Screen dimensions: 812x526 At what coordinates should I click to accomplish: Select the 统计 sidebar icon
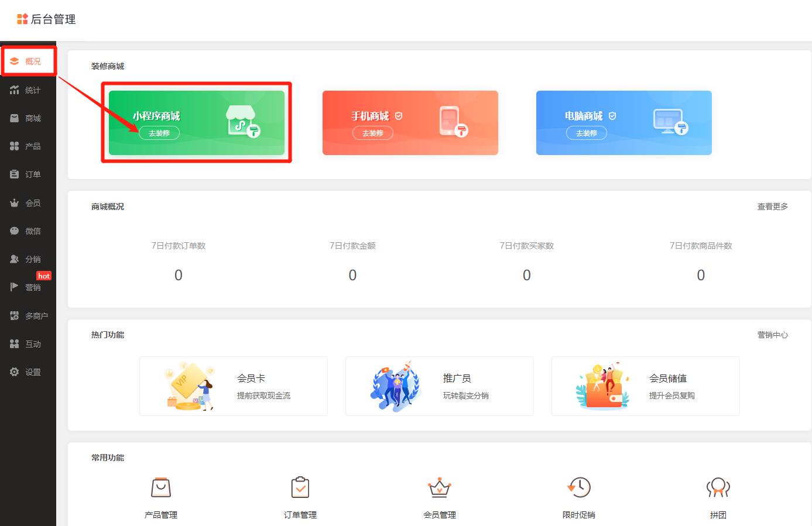click(x=15, y=90)
